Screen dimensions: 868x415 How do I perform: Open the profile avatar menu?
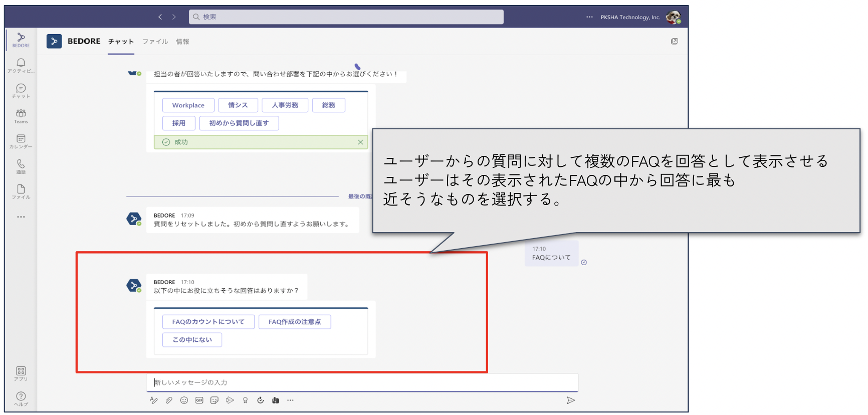coord(673,17)
